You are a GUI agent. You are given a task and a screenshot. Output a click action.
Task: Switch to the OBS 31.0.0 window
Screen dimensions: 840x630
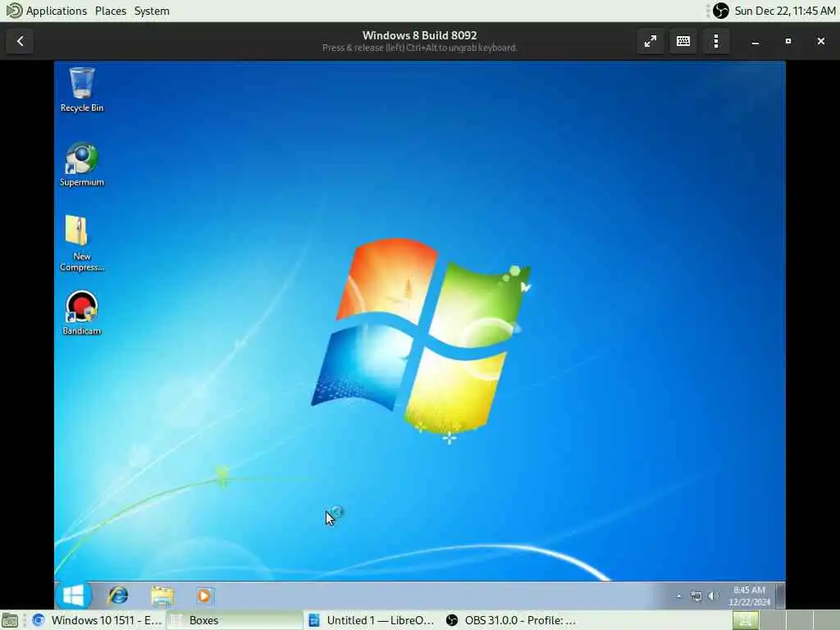510,620
